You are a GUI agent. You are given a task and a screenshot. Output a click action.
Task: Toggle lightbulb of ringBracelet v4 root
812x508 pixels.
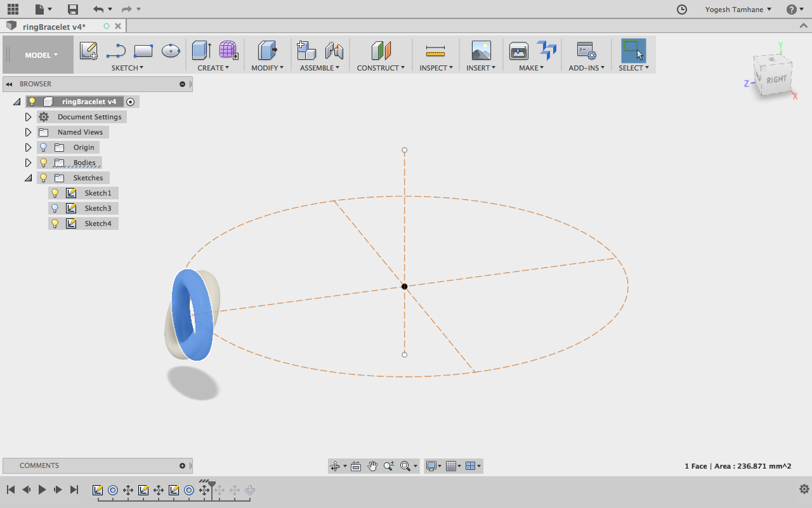point(32,102)
